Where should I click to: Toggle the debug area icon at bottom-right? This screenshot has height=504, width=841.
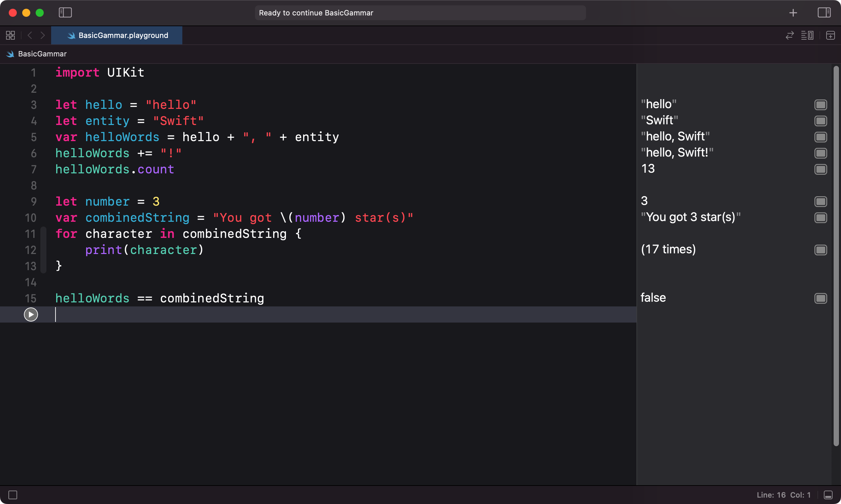click(x=828, y=495)
